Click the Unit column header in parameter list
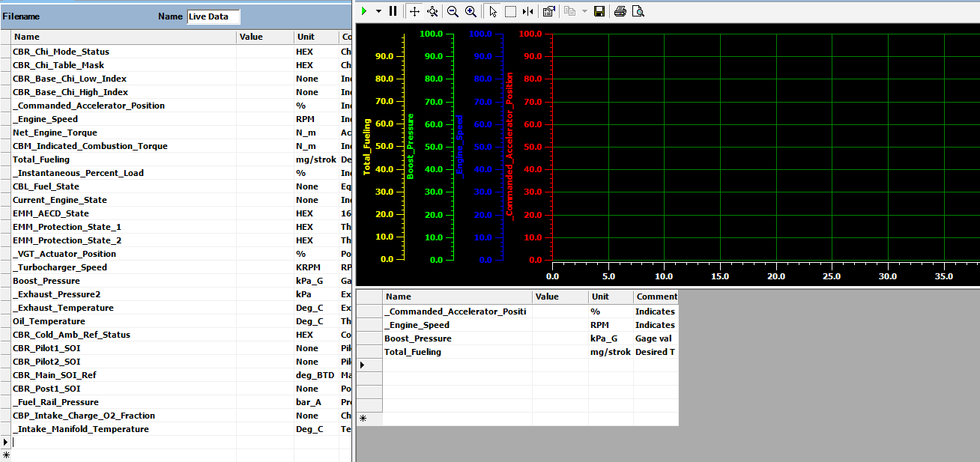Viewport: 980px width, 462px height. tap(316, 37)
